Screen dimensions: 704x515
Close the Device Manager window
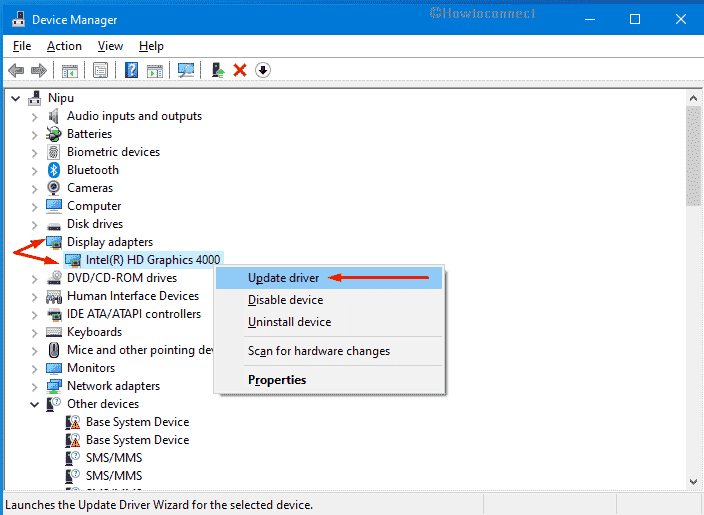[681, 19]
